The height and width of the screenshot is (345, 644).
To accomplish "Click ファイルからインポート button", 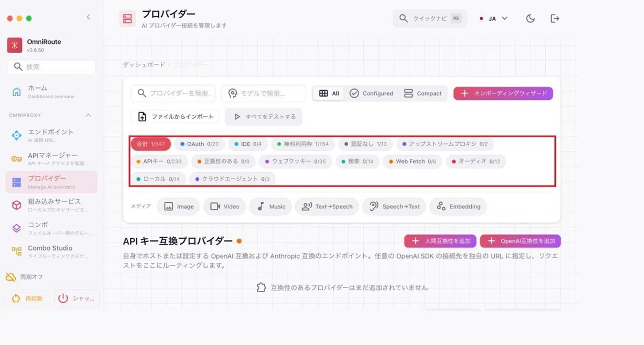I will click(x=175, y=116).
